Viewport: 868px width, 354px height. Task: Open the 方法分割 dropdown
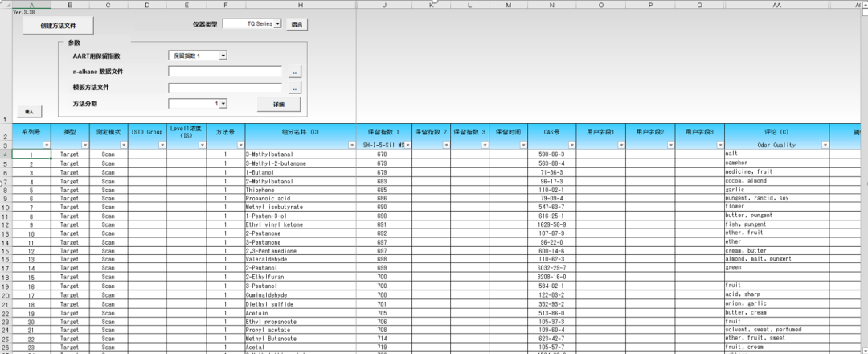(223, 104)
